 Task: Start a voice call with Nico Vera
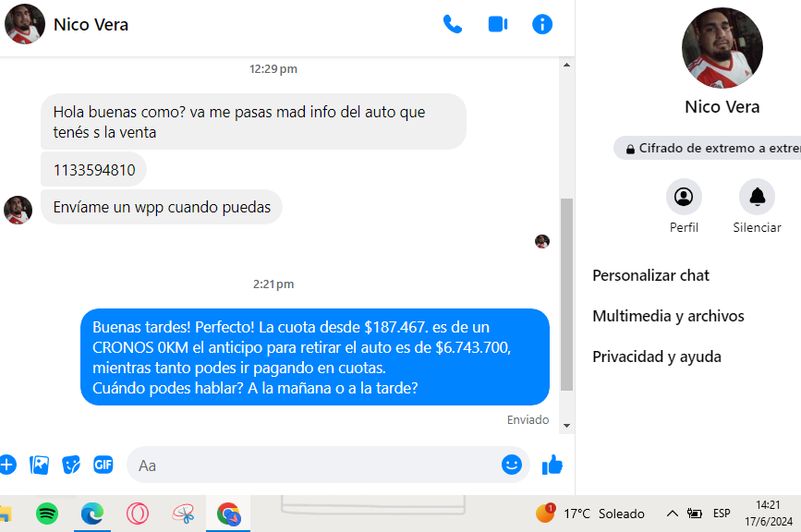tap(453, 25)
